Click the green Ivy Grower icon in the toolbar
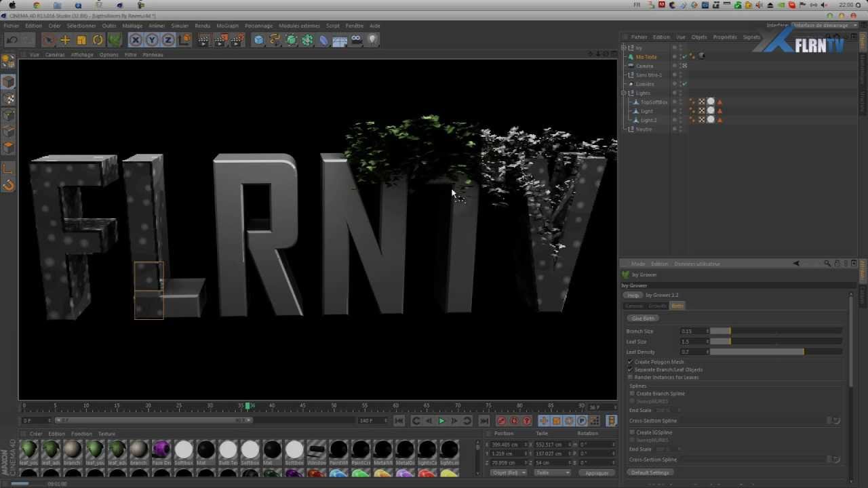The height and width of the screenshot is (488, 868). pyautogui.click(x=115, y=40)
